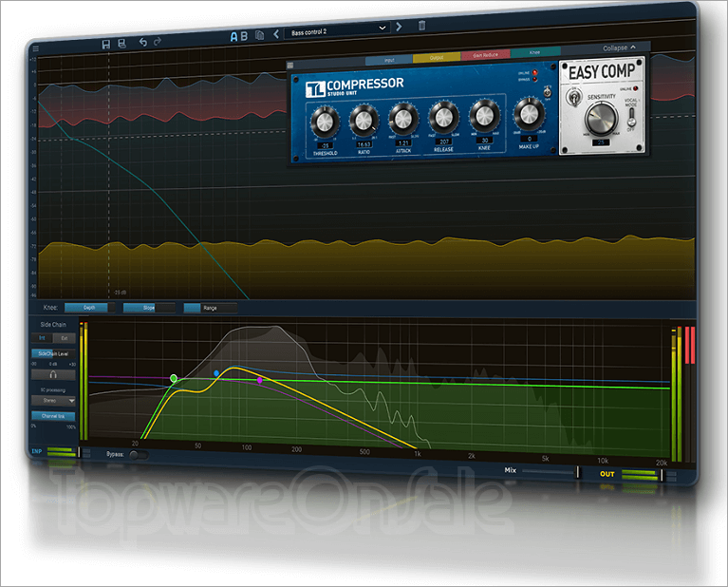Adjust the Mix slider
The width and height of the screenshot is (728, 587).
coord(551,472)
